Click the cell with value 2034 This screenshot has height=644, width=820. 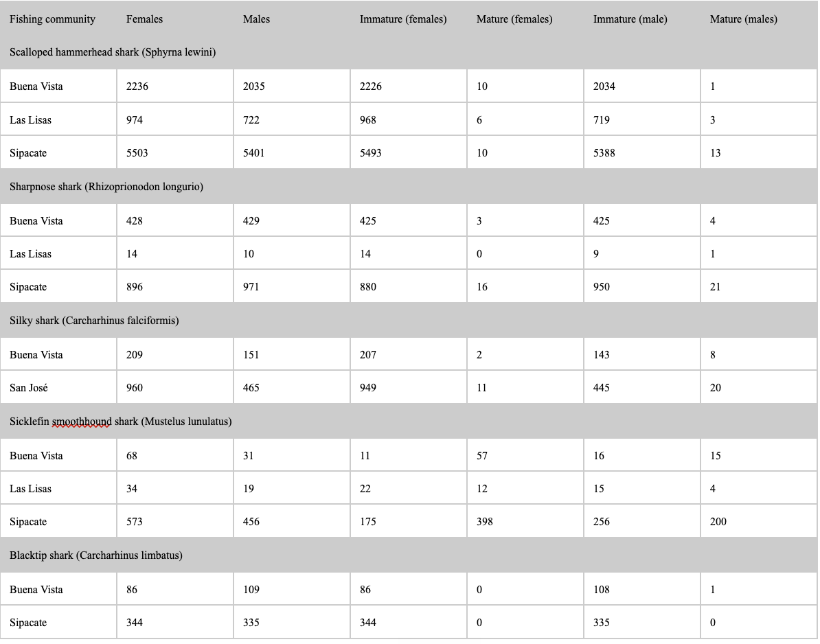click(x=641, y=87)
